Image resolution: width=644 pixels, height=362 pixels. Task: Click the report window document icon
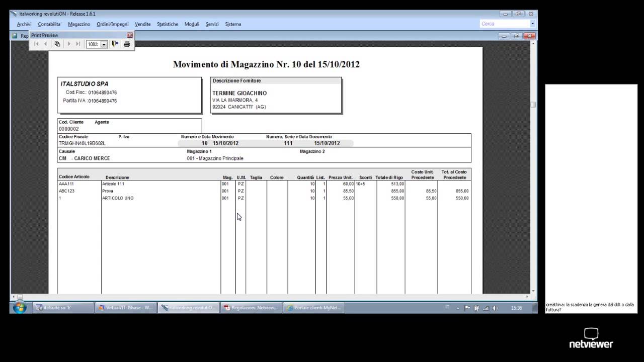pos(15,36)
